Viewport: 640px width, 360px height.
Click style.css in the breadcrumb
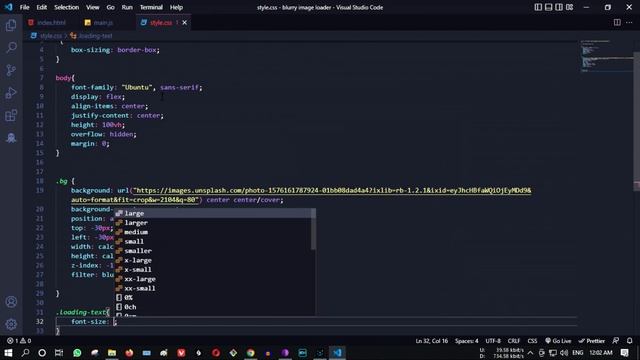[x=50, y=36]
